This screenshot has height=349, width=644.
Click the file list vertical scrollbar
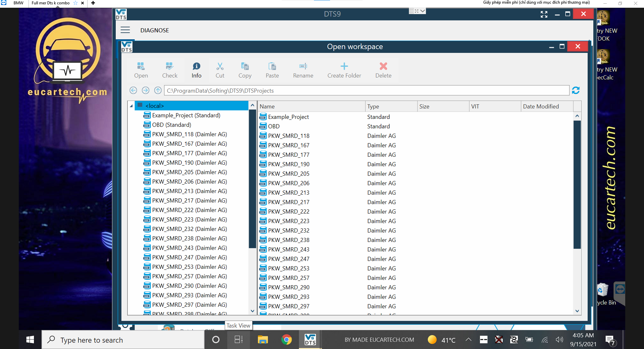click(x=577, y=185)
